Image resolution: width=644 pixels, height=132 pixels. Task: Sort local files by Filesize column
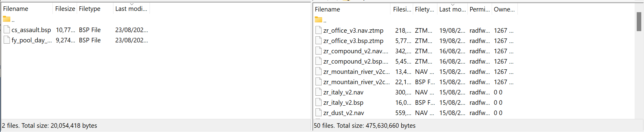pos(65,9)
